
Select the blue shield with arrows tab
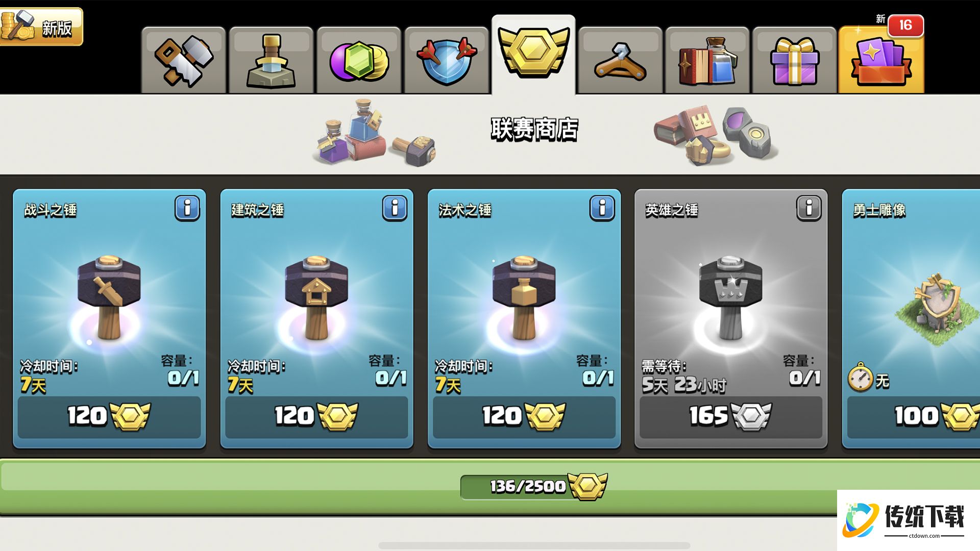(x=447, y=60)
